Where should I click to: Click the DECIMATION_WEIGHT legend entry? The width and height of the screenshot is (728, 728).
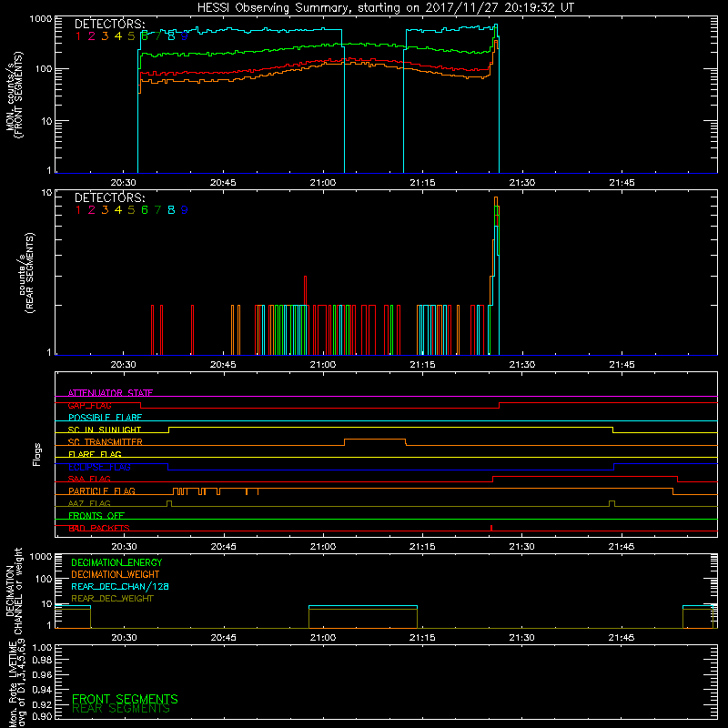[x=116, y=574]
